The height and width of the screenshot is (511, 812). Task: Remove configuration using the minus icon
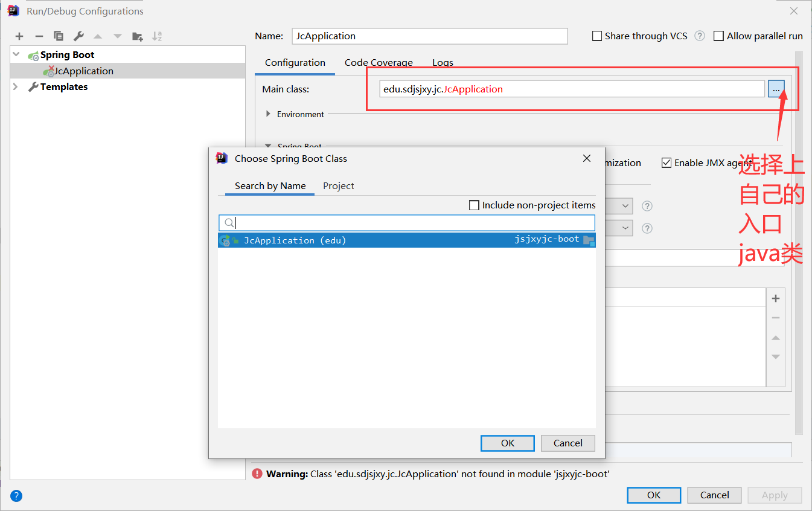coord(39,36)
